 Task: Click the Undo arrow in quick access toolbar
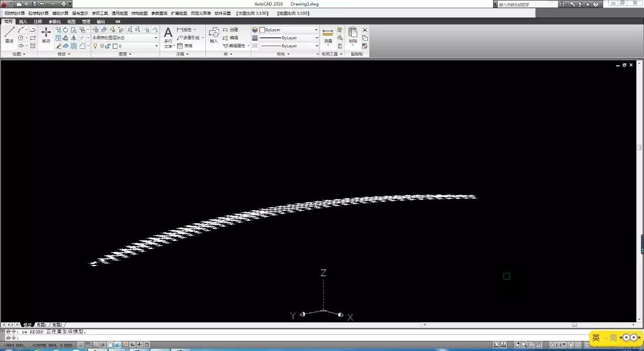click(42, 4)
